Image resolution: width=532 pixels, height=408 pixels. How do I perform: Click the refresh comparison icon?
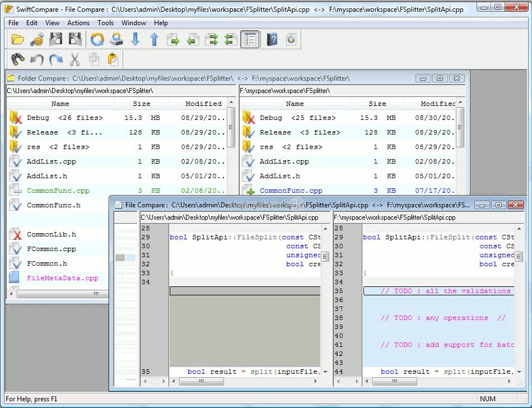pyautogui.click(x=97, y=39)
